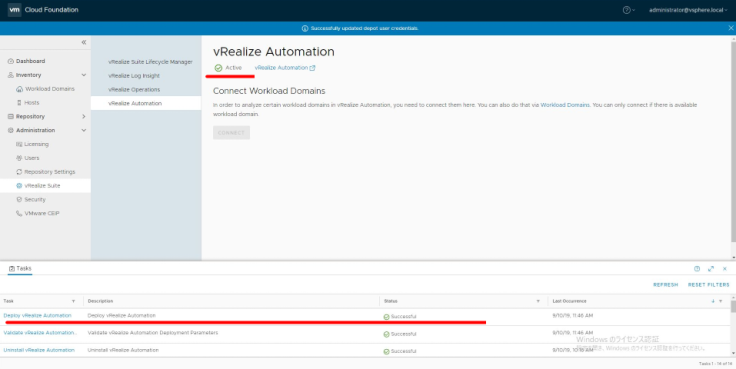Screen dimensions: 736x369
Task: Select Inventory in the sidebar
Action: 28,75
